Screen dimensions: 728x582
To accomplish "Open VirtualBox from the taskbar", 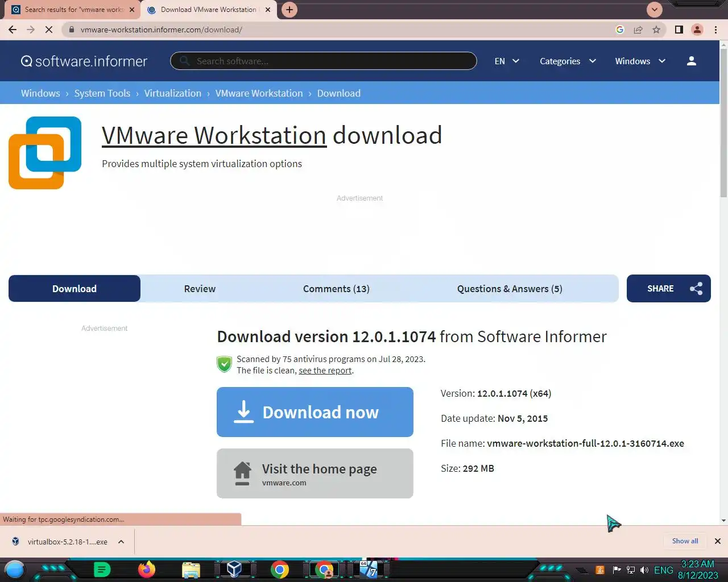I will pos(234,569).
